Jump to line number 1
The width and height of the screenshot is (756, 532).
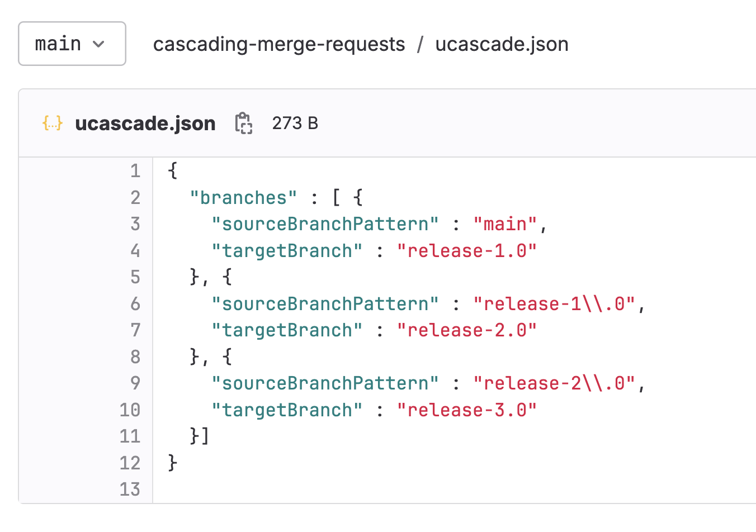(135, 170)
